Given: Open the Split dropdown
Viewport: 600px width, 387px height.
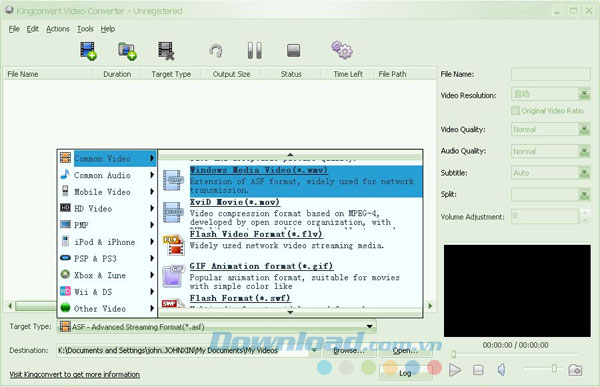Looking at the screenshot, I should coord(584,194).
